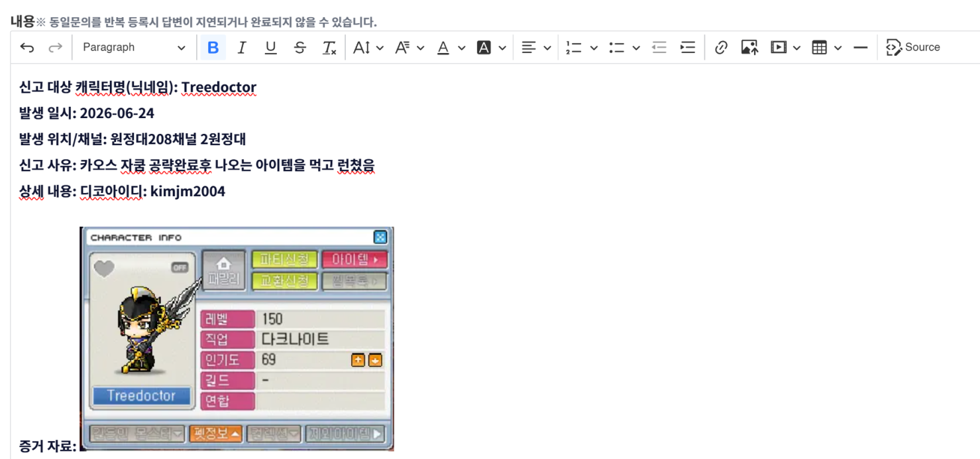
Task: Open the text alignment dropdown
Action: pyautogui.click(x=536, y=47)
